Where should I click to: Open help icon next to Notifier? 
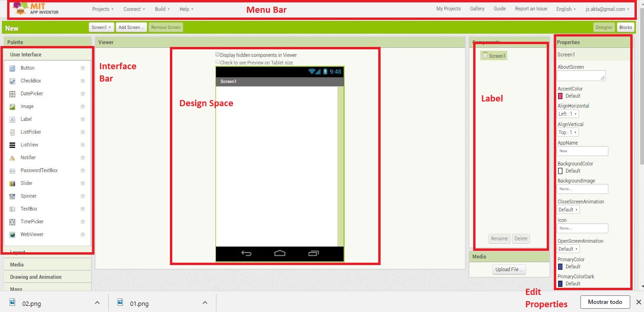(x=83, y=158)
